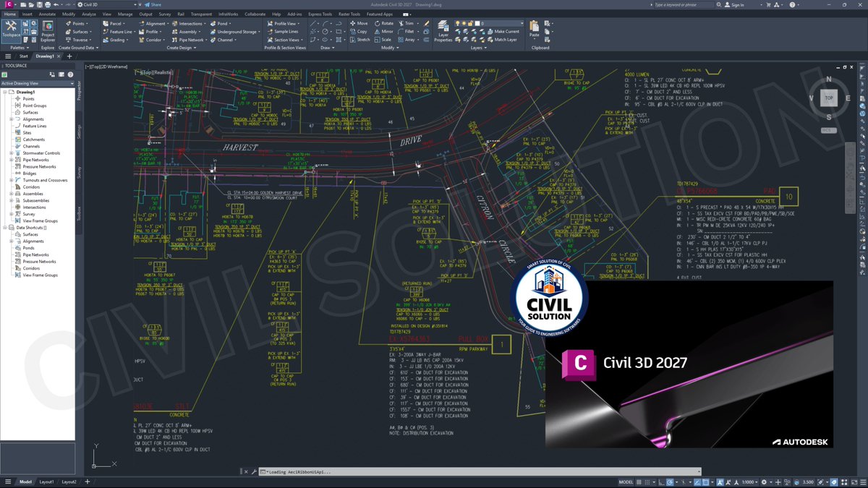The image size is (868, 488).
Task: Click the Layer Properties icon
Action: [443, 30]
